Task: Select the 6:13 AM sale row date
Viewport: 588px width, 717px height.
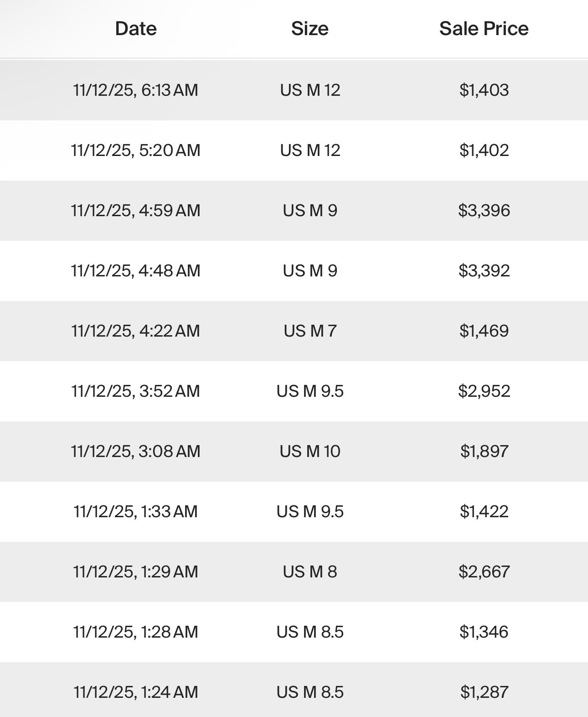Action: [x=135, y=90]
